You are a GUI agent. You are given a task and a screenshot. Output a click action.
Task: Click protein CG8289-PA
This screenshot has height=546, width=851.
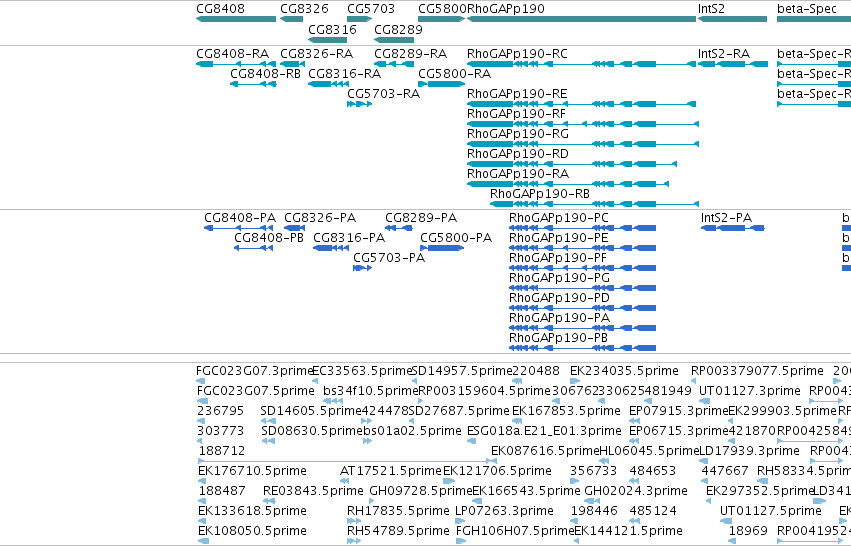399,228
